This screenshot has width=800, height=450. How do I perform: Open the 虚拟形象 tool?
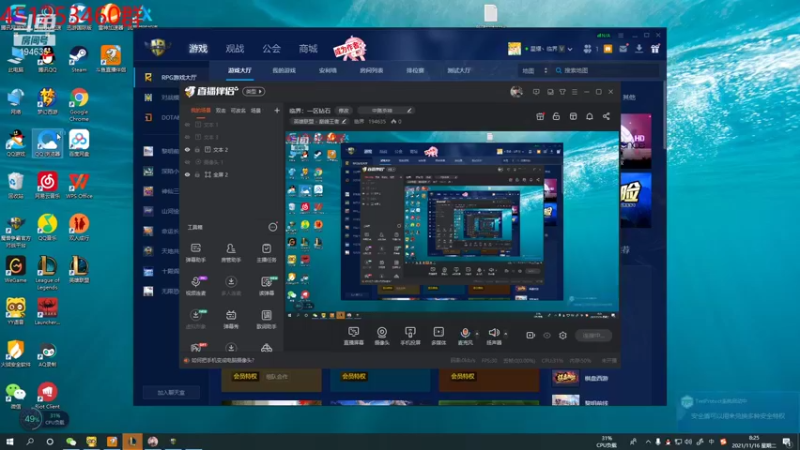195,319
